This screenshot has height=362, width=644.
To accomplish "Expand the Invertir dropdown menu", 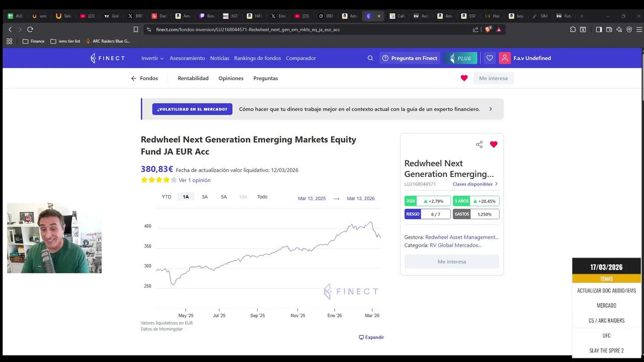I will (x=152, y=58).
